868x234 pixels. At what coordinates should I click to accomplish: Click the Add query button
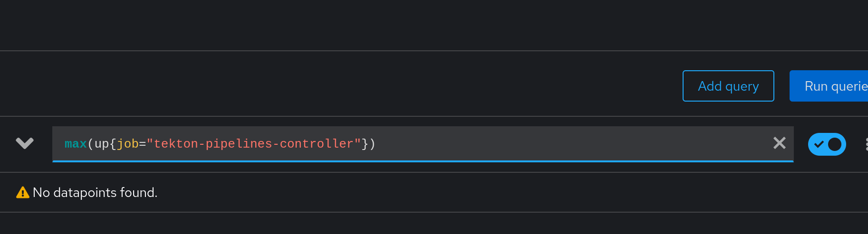(728, 86)
